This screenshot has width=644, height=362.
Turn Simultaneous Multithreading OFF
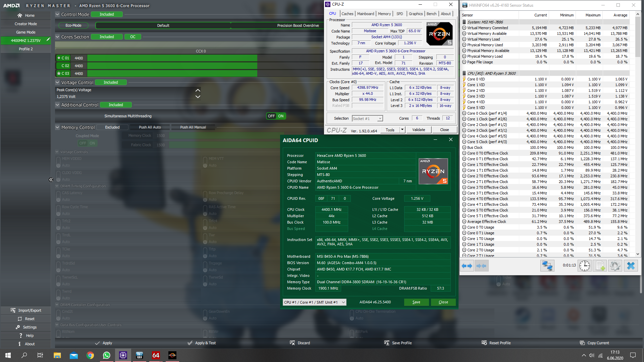coord(271,116)
